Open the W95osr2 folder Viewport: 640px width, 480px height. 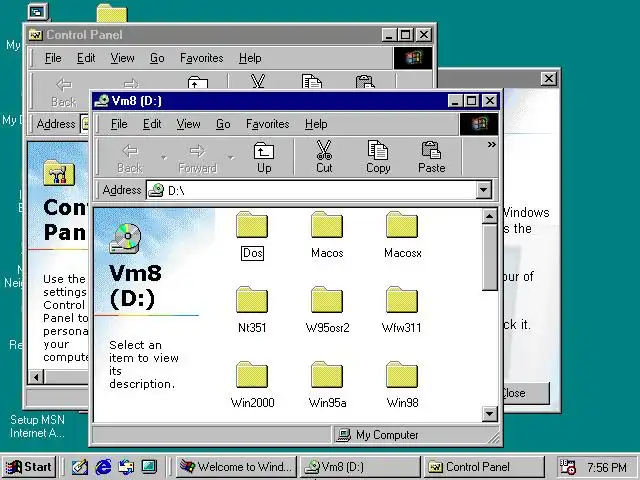(x=327, y=311)
